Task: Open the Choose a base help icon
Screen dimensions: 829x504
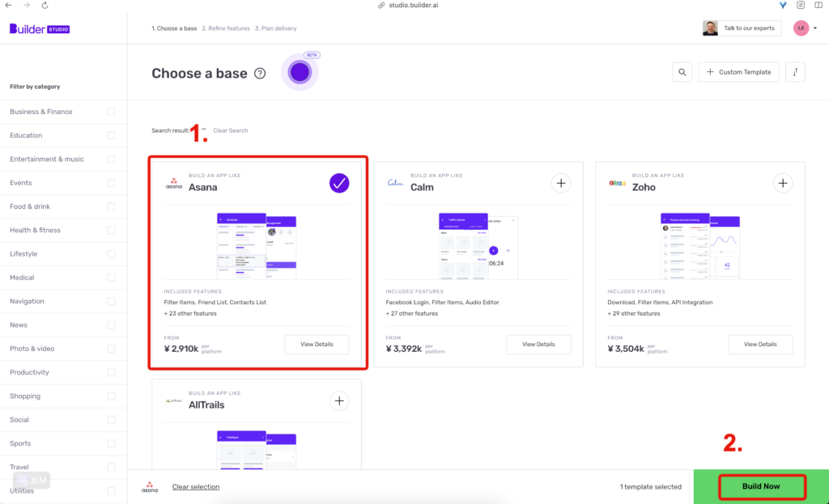Action: 260,74
